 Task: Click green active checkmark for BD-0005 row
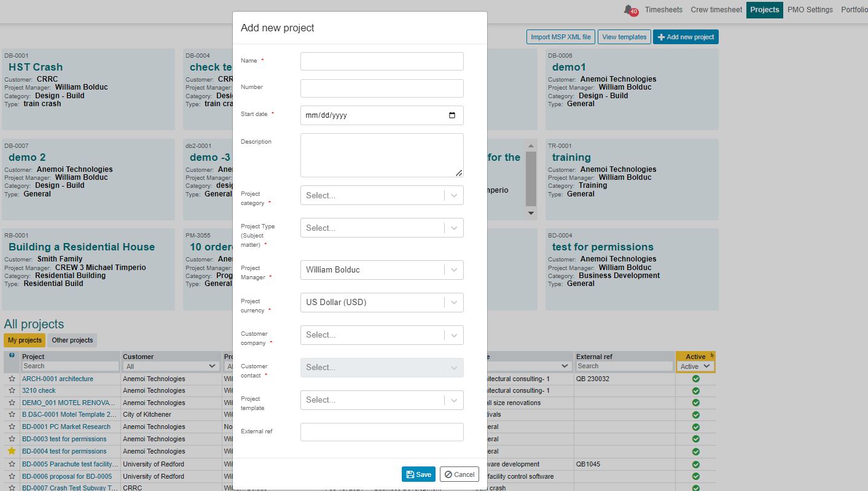(695, 464)
